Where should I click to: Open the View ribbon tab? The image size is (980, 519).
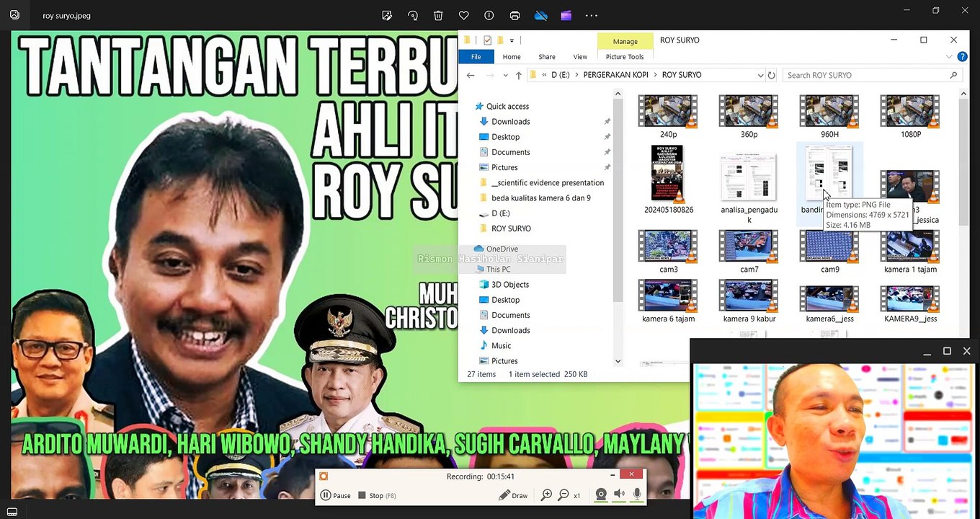click(580, 57)
